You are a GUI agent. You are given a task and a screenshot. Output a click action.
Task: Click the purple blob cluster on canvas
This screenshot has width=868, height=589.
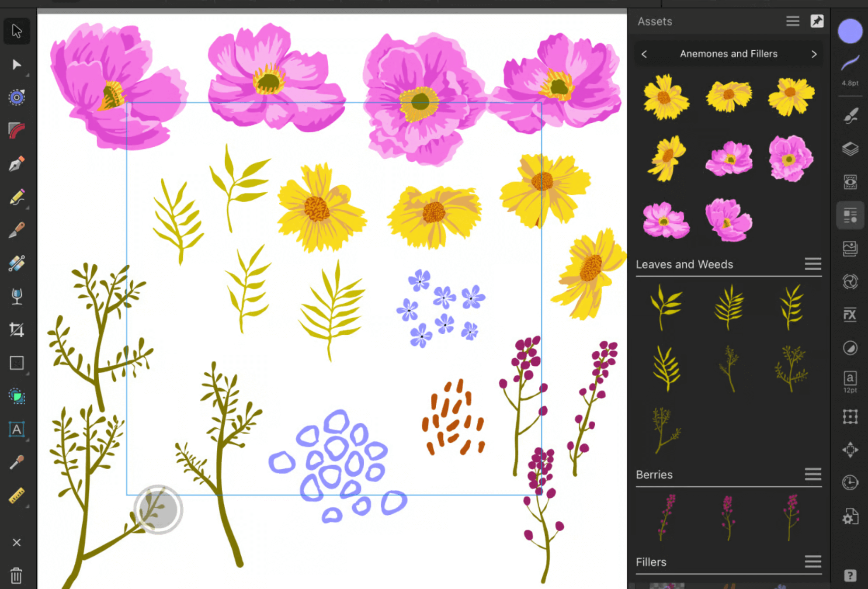pyautogui.click(x=337, y=466)
